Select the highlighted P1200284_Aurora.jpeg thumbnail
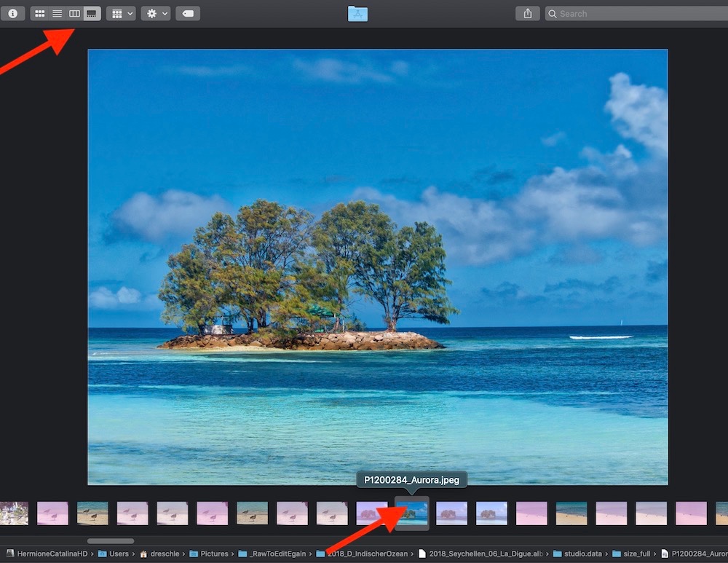Image resolution: width=728 pixels, height=563 pixels. [412, 513]
